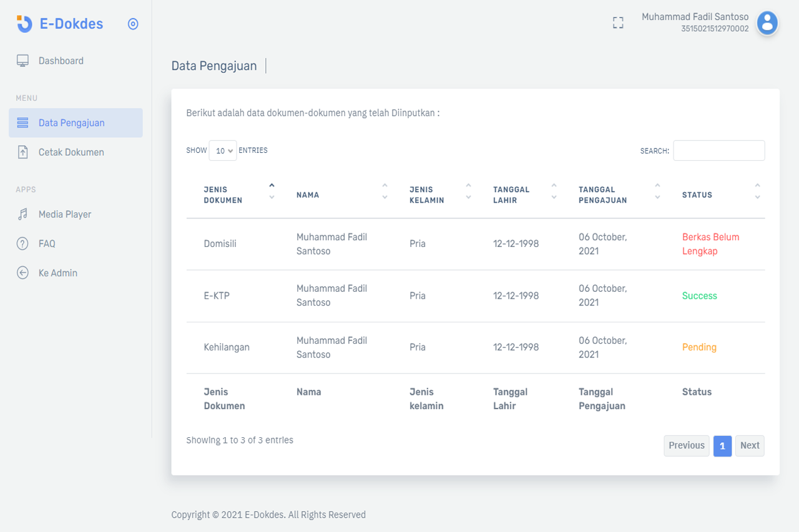Open the show entries dropdown
This screenshot has width=799, height=532.
pos(222,151)
